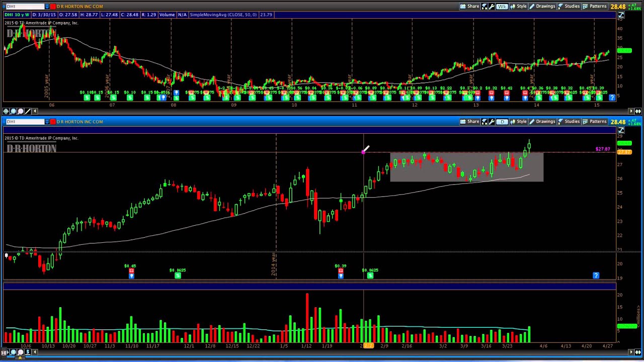Change the Wk timeframe on upper chart
This screenshot has height=362, width=644.
click(x=502, y=7)
